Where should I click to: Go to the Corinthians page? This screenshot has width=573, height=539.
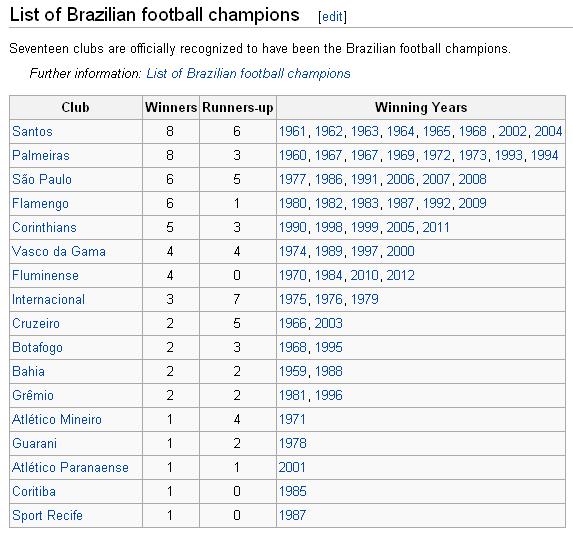(x=44, y=227)
